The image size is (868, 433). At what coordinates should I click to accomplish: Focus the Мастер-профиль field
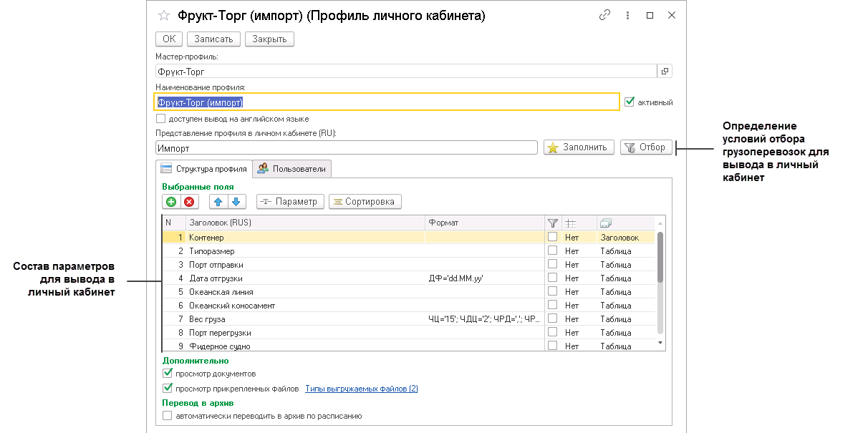[406, 72]
